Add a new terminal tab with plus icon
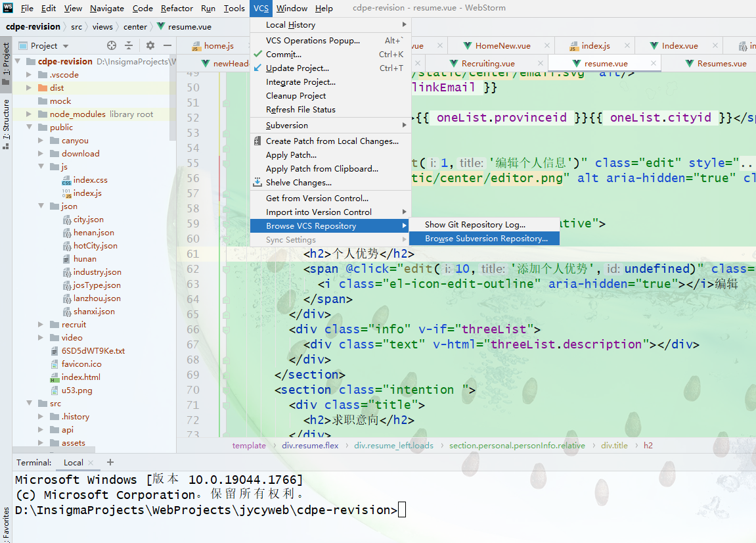Screen dimensions: 756x543 coord(110,462)
